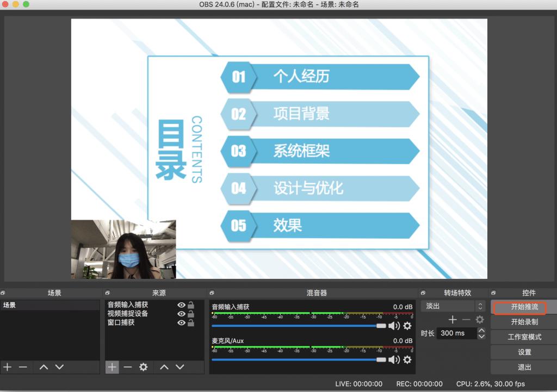Hide the 窗口捕获 source
Image resolution: width=557 pixels, height=392 pixels.
[182, 323]
